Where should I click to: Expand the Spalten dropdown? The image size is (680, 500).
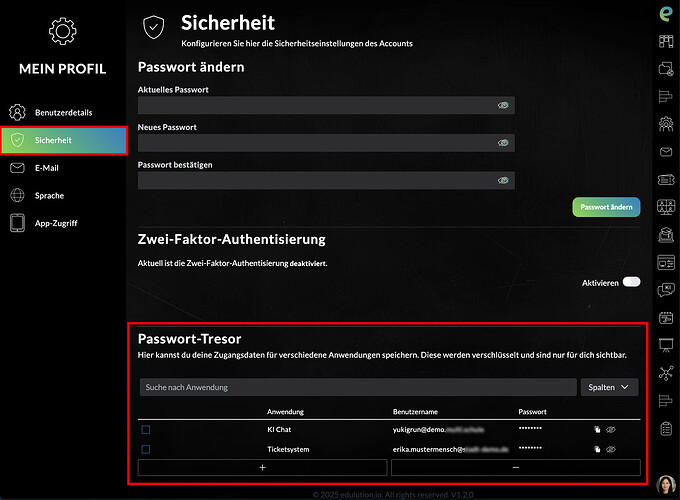click(609, 387)
